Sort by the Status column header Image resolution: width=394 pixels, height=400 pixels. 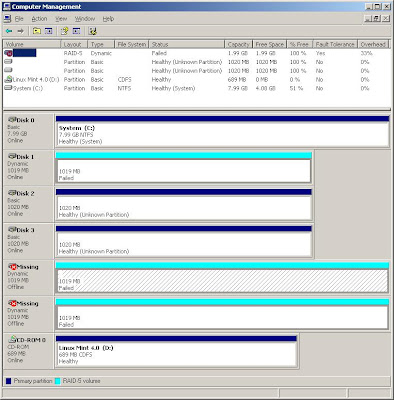pos(187,44)
